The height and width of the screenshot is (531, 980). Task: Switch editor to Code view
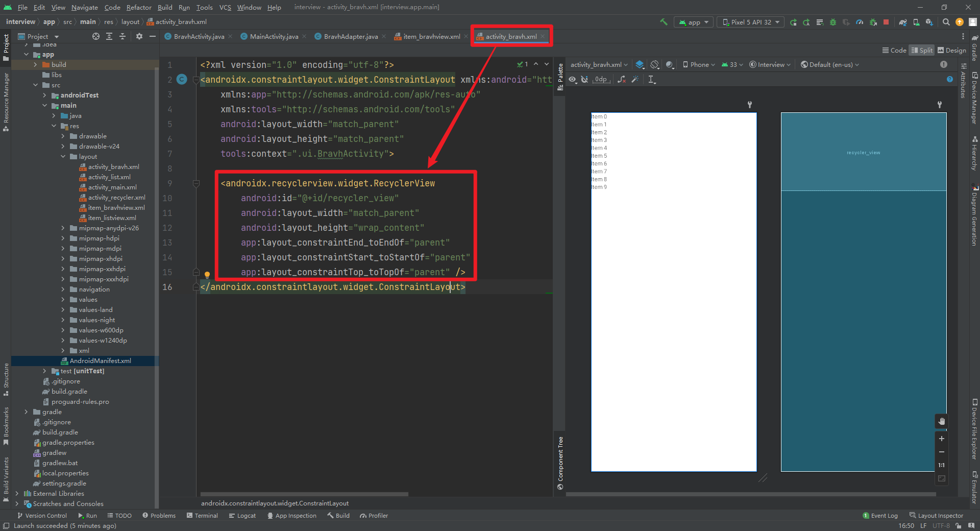click(894, 50)
